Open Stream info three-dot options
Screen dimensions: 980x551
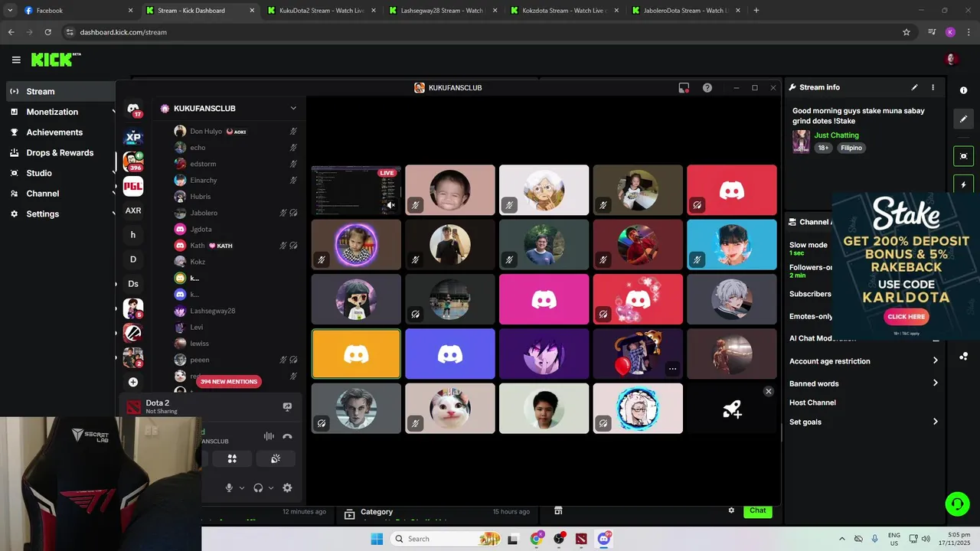pos(933,87)
